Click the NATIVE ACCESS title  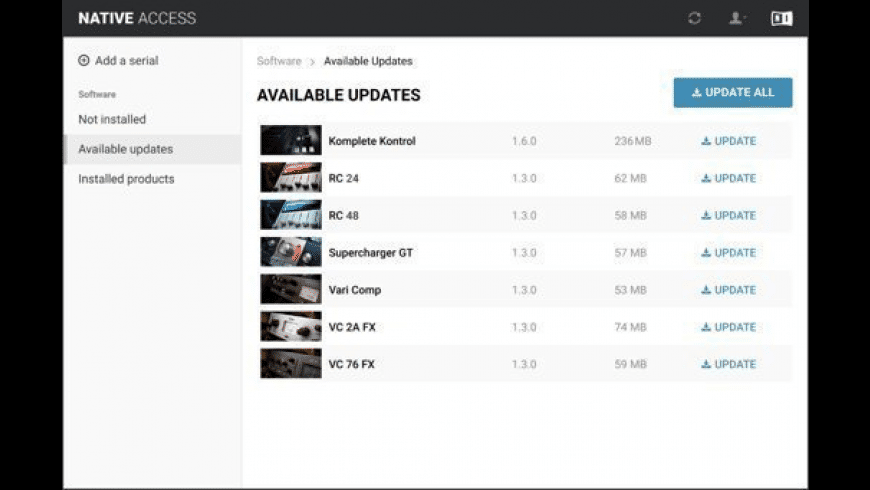coord(137,18)
